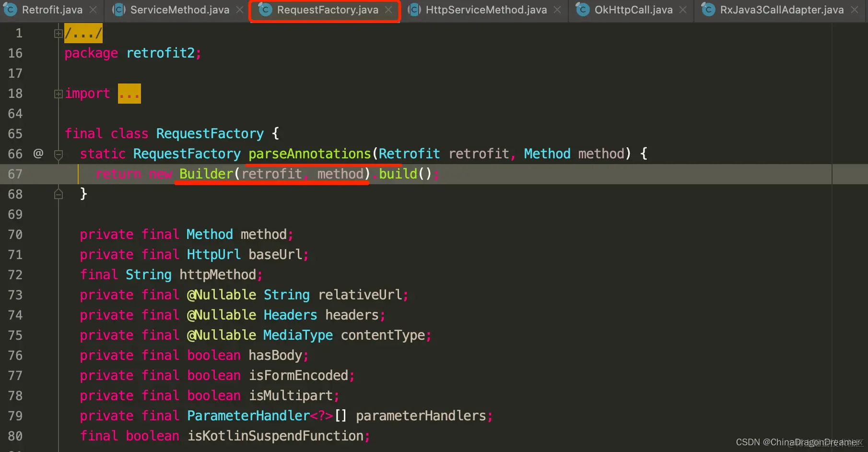Click the isMultipart field name

point(291,395)
